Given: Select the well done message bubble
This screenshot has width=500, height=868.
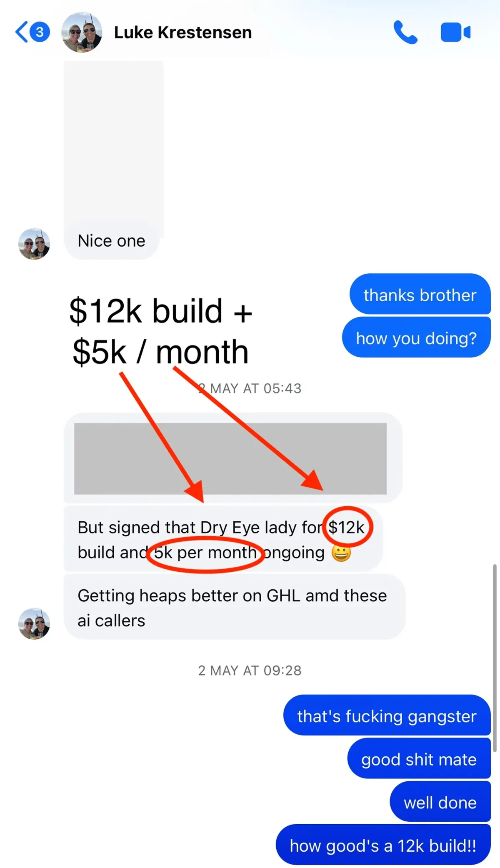Looking at the screenshot, I should point(440,802).
